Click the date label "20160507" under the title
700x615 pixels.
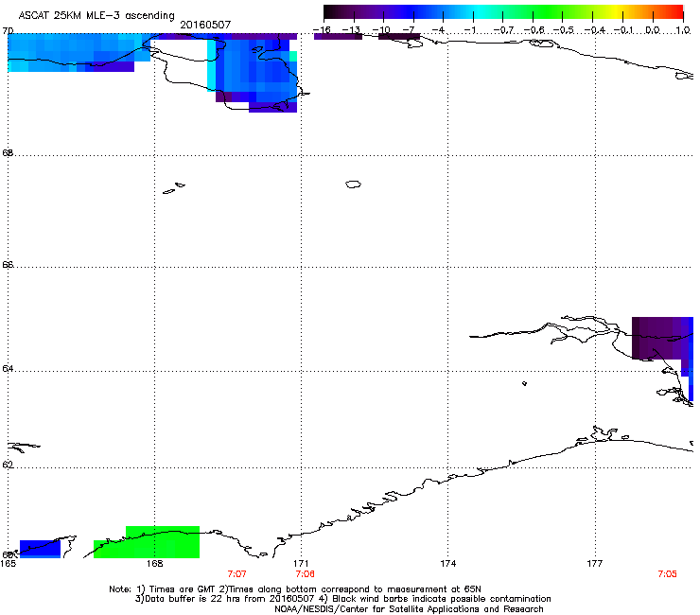[205, 25]
